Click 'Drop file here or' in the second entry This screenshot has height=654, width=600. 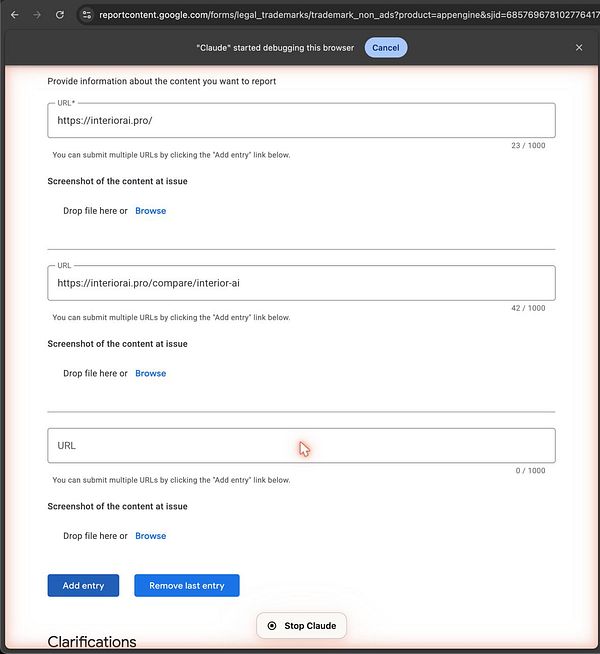click(95, 374)
